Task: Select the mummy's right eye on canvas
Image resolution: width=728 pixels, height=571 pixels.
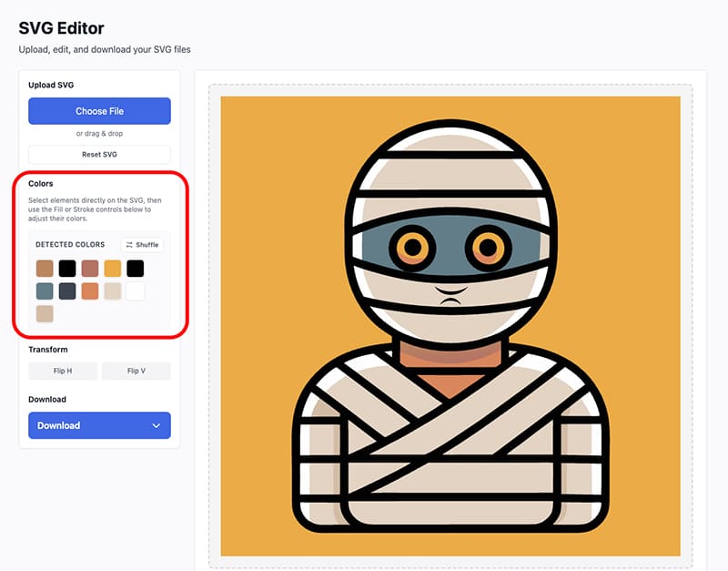Action: point(487,246)
